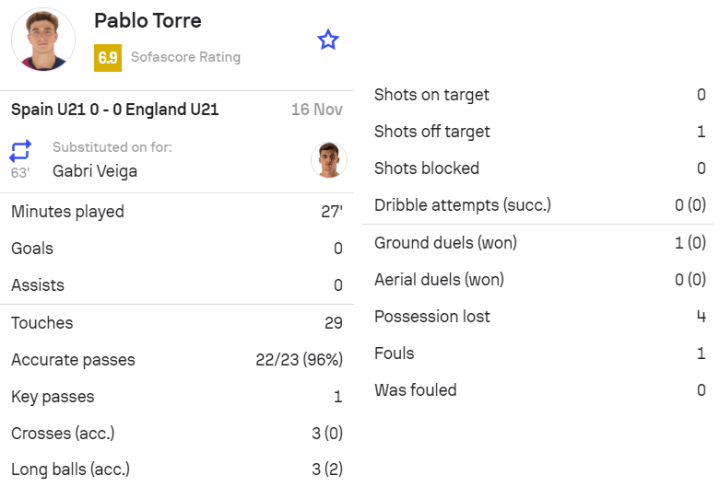Select the Accurate passes stat row
The height and width of the screenshot is (487, 720).
(x=176, y=360)
